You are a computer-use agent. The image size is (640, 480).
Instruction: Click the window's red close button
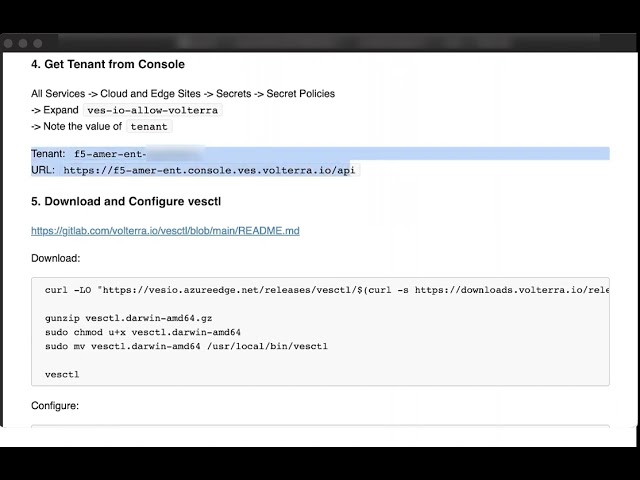pyautogui.click(x=8, y=43)
